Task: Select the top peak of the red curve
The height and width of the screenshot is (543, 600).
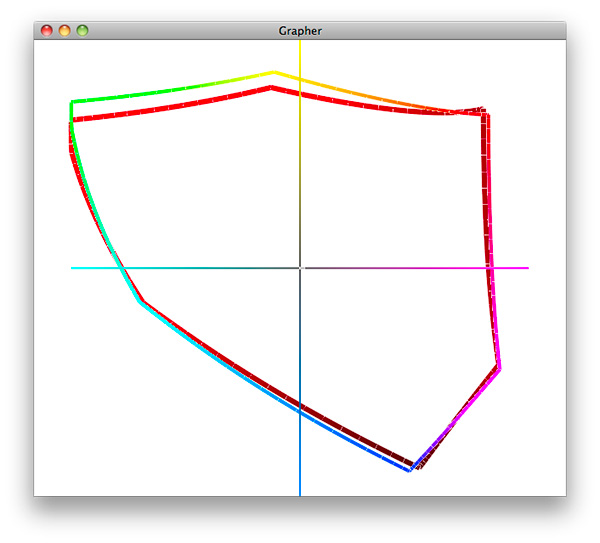Action: pos(271,88)
